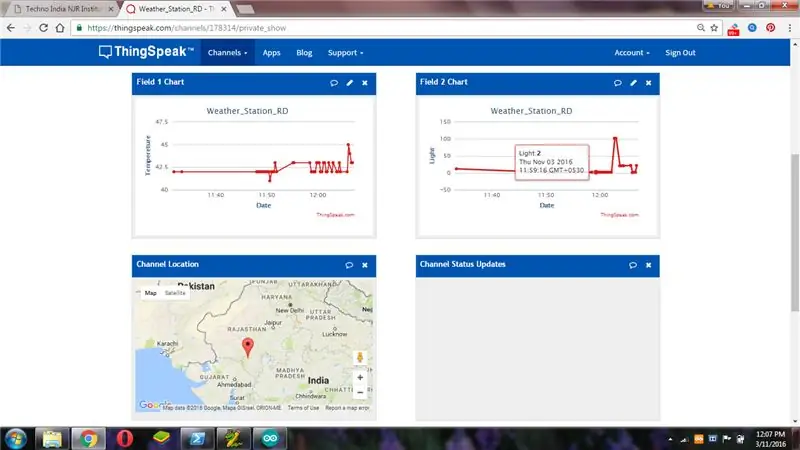Select the Street View pegman icon

(360, 358)
